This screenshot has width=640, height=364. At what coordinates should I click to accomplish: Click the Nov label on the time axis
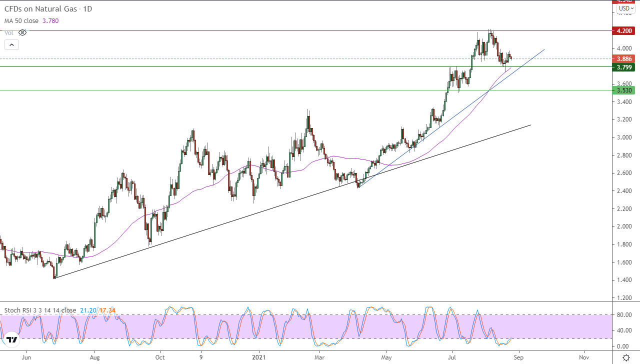click(x=583, y=357)
